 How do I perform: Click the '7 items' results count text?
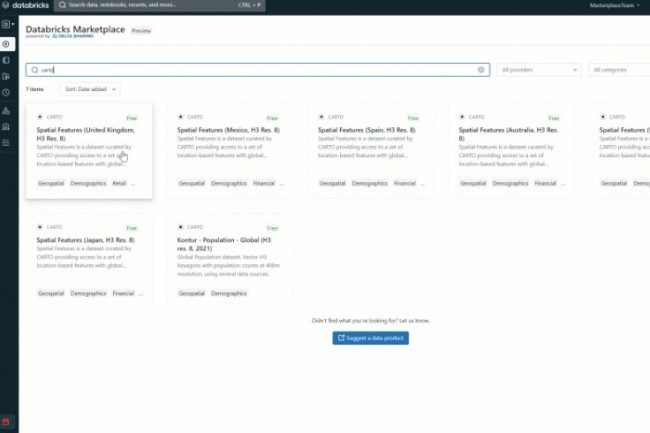coord(35,89)
